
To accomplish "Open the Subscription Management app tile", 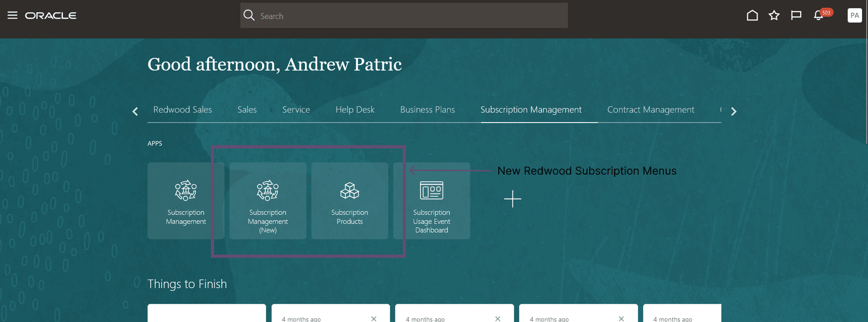I will pyautogui.click(x=186, y=201).
